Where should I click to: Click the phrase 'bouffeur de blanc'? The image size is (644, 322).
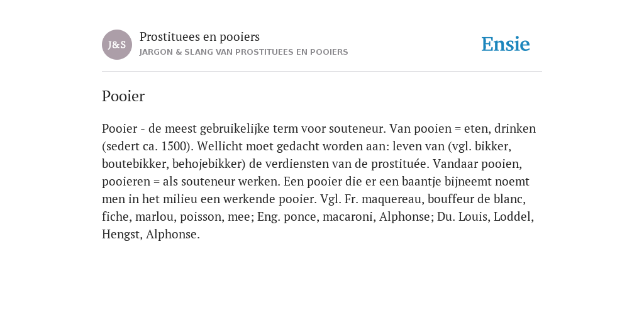click(477, 199)
